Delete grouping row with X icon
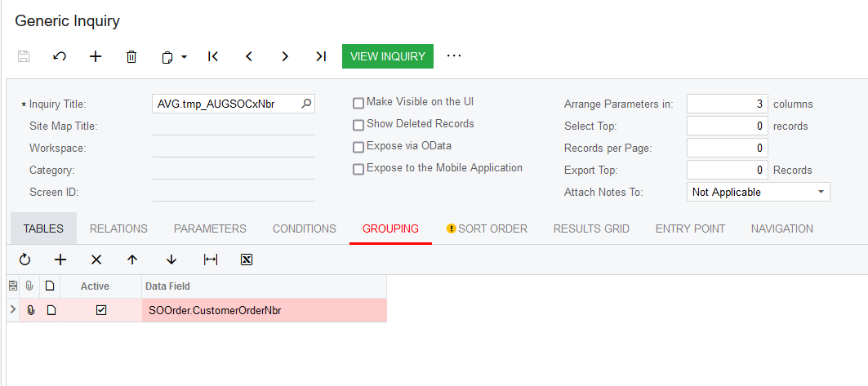868x386 pixels. click(96, 260)
